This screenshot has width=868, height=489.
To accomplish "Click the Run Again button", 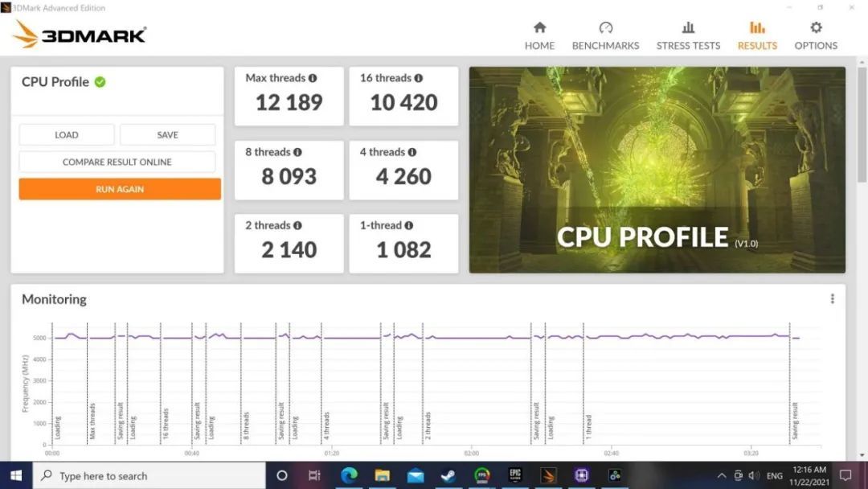I will tap(117, 188).
